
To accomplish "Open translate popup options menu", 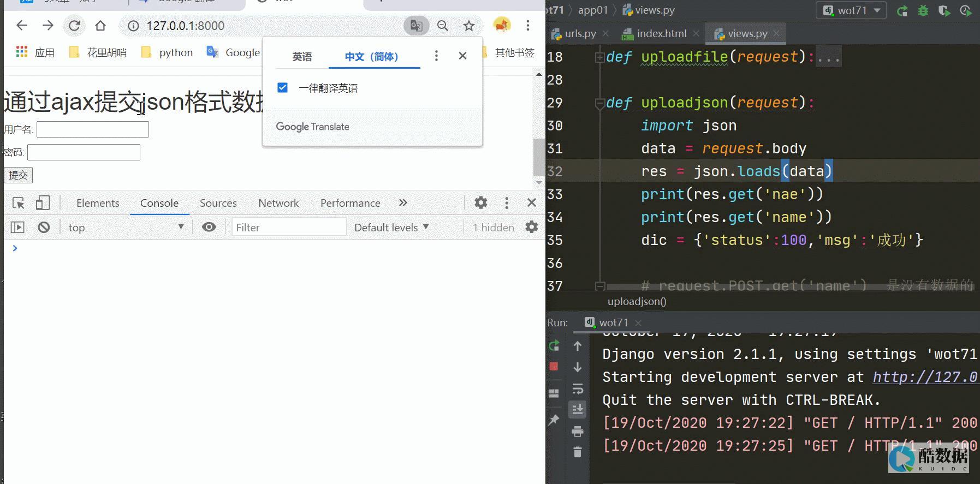I will [x=436, y=56].
